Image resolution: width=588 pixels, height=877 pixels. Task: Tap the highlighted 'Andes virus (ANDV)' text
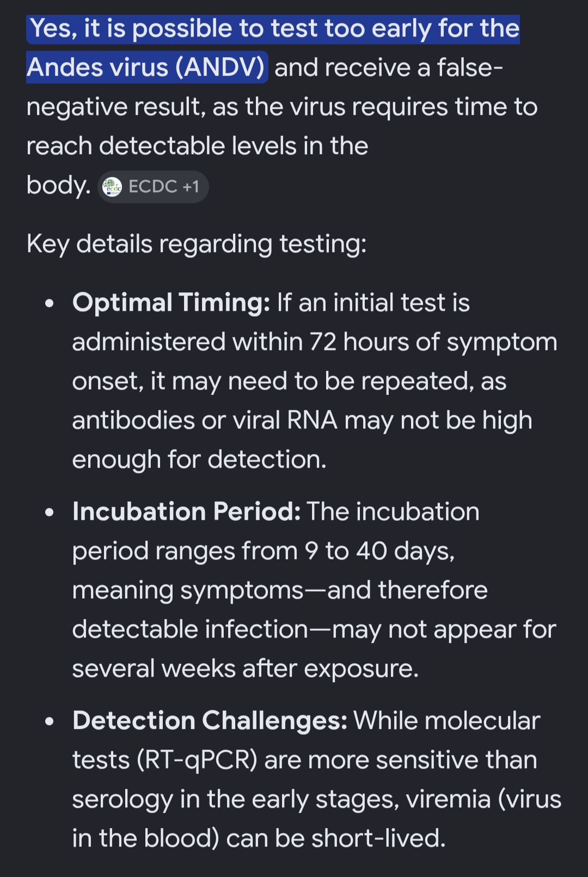pos(146,68)
